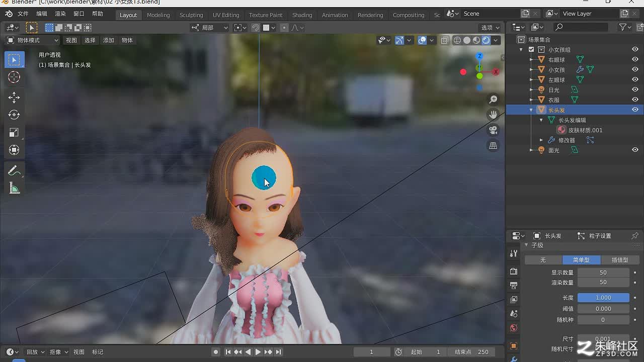This screenshot has width=644, height=362.
Task: Set children type to 无
Action: click(543, 260)
